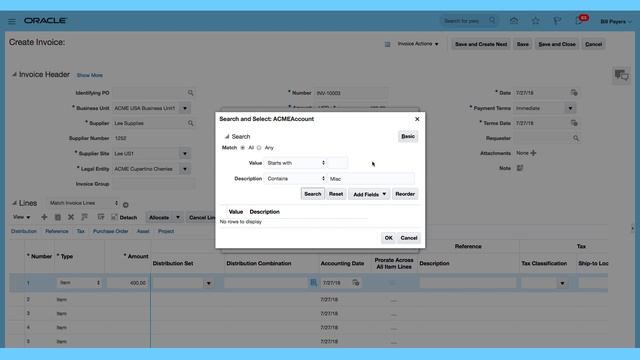Open line 1 Distribution Set dropdown
This screenshot has width=640, height=360.
(x=208, y=283)
